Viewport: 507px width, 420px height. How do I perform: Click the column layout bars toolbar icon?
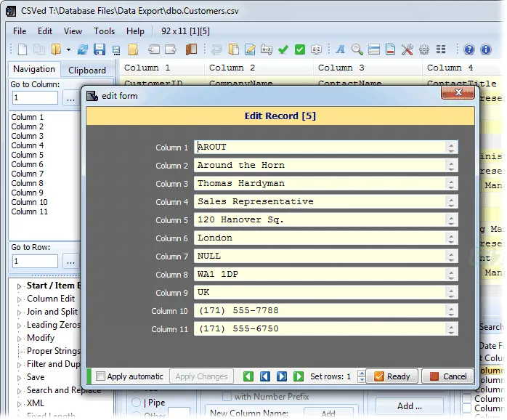coord(441,49)
